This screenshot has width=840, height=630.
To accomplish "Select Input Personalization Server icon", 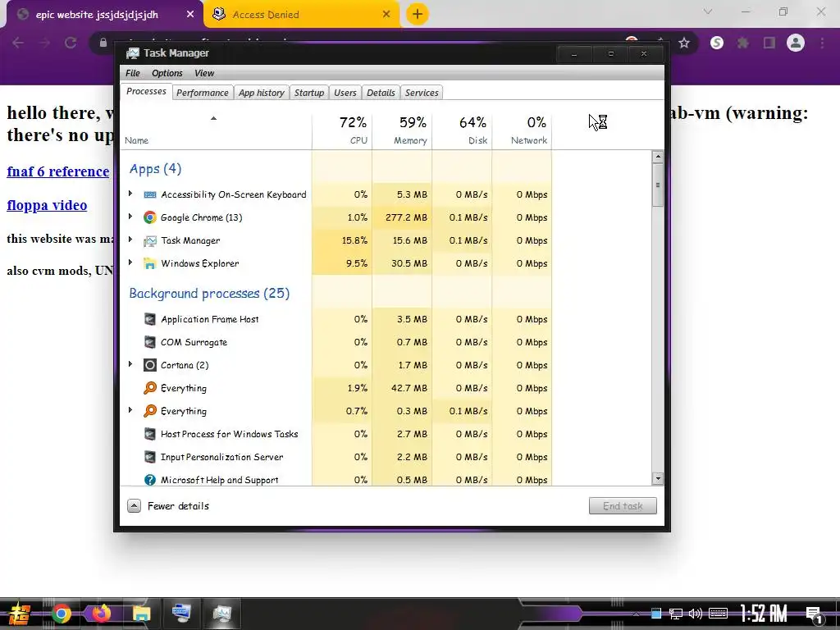I will (150, 457).
